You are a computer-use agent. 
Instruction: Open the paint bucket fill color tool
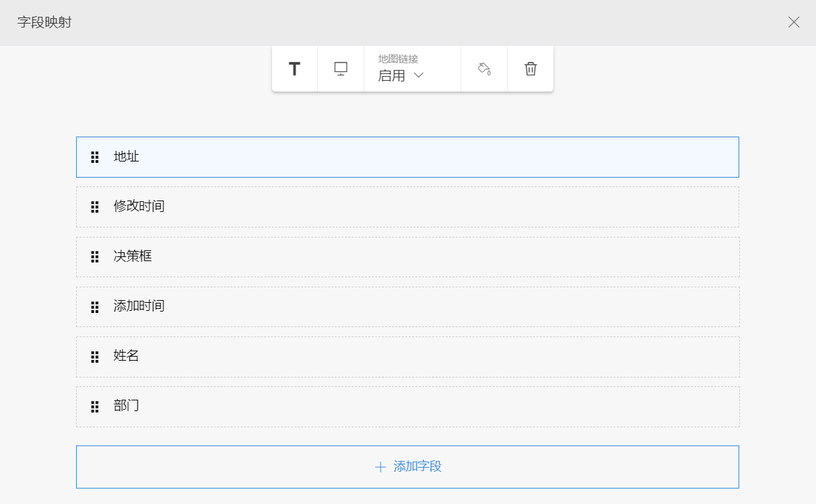tap(484, 69)
